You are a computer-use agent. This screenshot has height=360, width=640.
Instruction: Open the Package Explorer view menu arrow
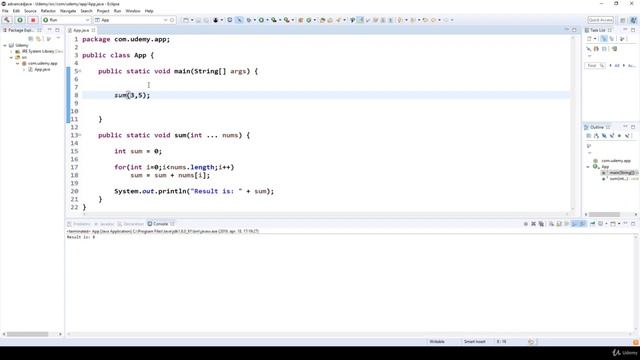point(58,38)
